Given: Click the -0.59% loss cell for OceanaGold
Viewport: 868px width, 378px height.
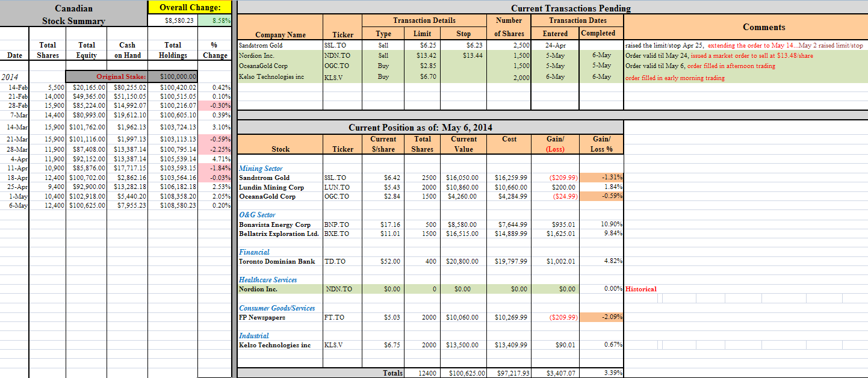Looking at the screenshot, I should coord(602,196).
